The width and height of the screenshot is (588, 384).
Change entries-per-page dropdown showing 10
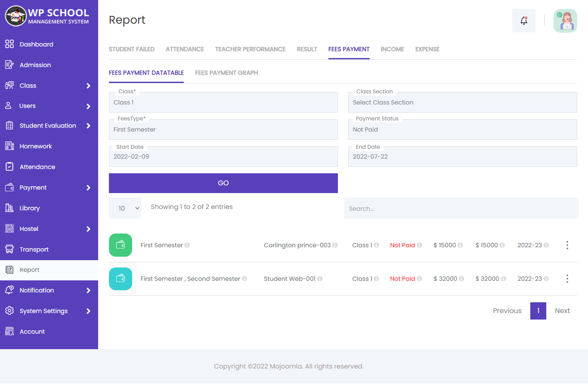click(125, 208)
